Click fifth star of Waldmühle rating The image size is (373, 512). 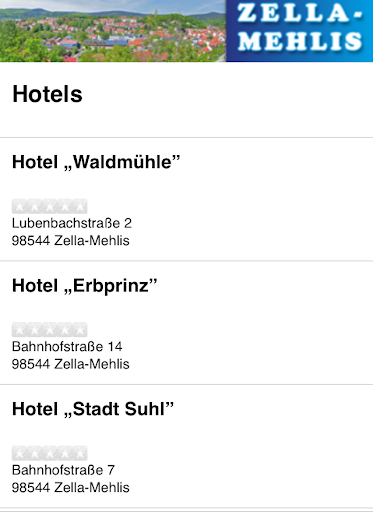click(x=80, y=207)
